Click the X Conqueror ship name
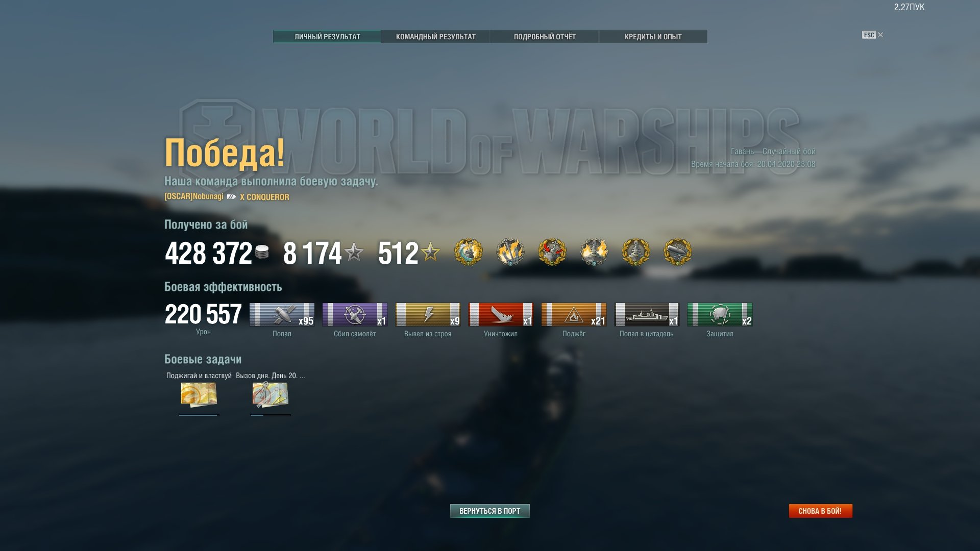The height and width of the screenshot is (551, 980). (264, 197)
